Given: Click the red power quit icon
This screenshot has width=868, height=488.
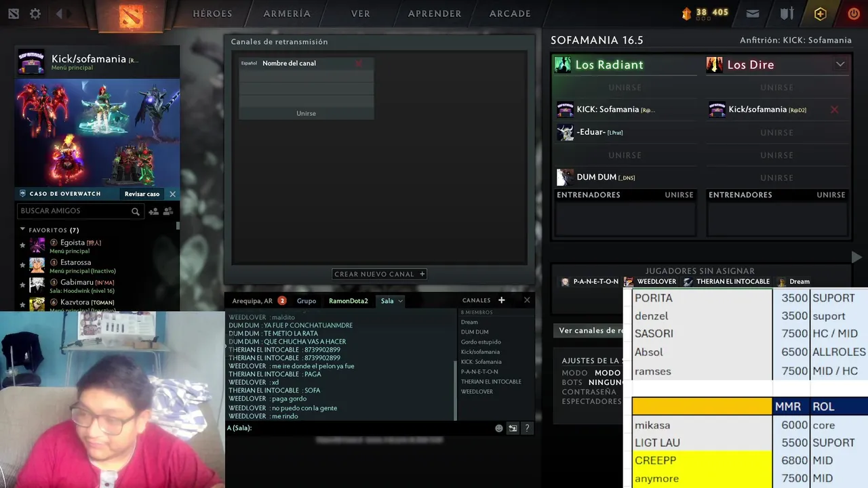Looking at the screenshot, I should click(x=853, y=14).
